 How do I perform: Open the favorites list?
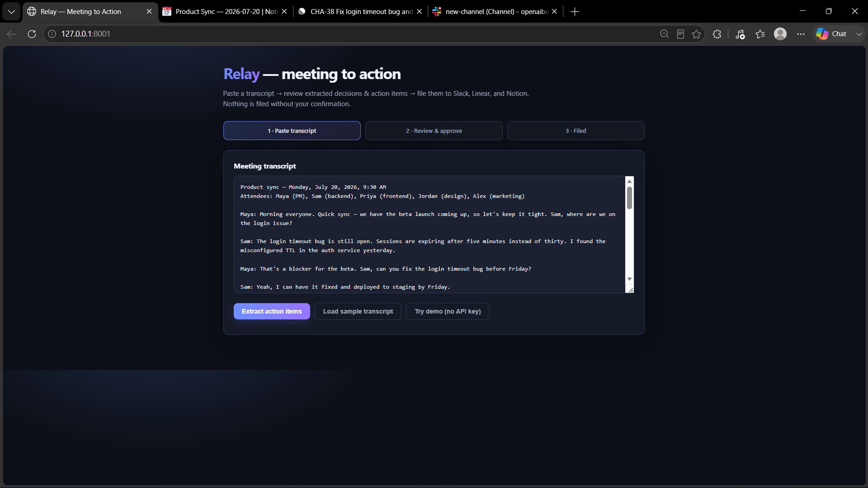tap(760, 34)
